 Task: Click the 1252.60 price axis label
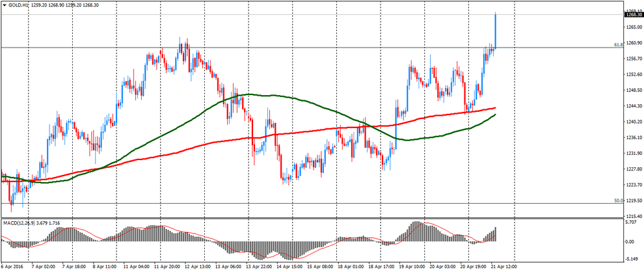click(x=633, y=75)
